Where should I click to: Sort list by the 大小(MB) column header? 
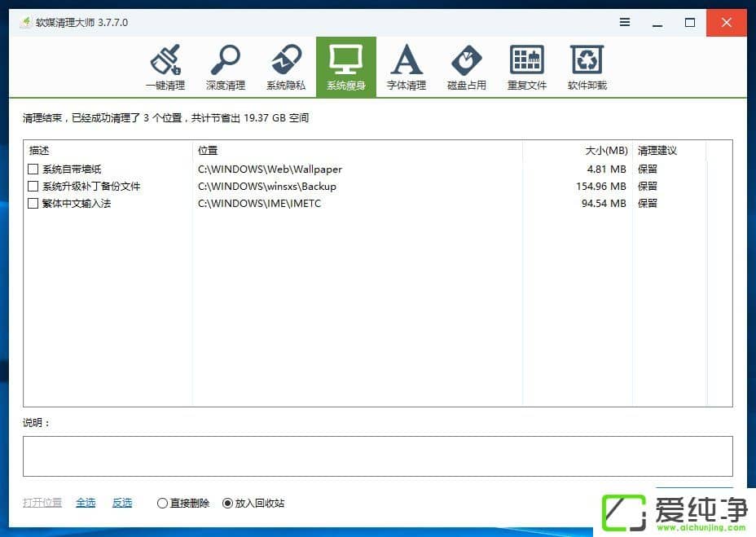tap(607, 150)
